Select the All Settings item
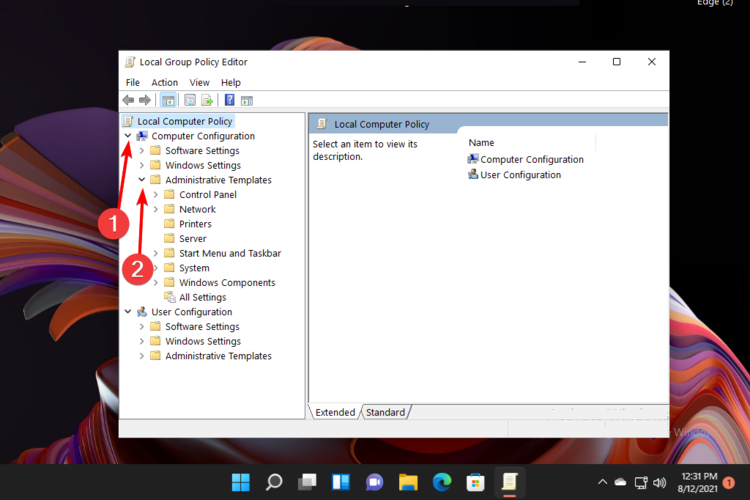The image size is (750, 500). 202,297
